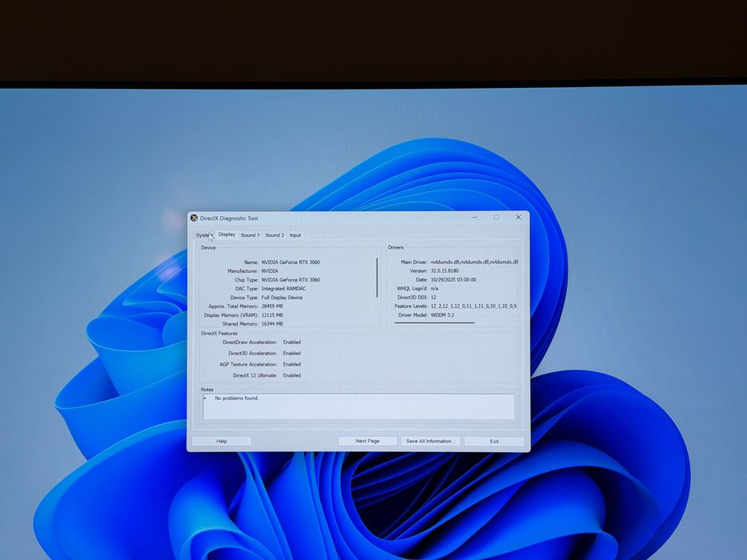Image resolution: width=747 pixels, height=560 pixels.
Task: Click the DirectDraw Acceleration Enabled value
Action: 292,342
